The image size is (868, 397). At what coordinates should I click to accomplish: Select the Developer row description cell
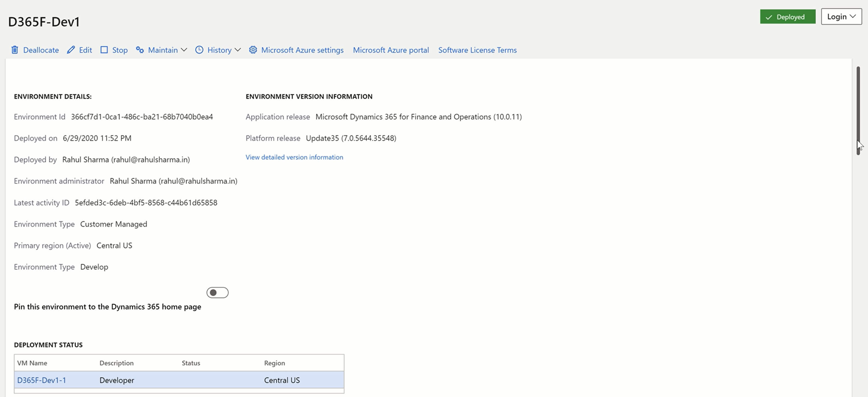pyautogui.click(x=117, y=380)
